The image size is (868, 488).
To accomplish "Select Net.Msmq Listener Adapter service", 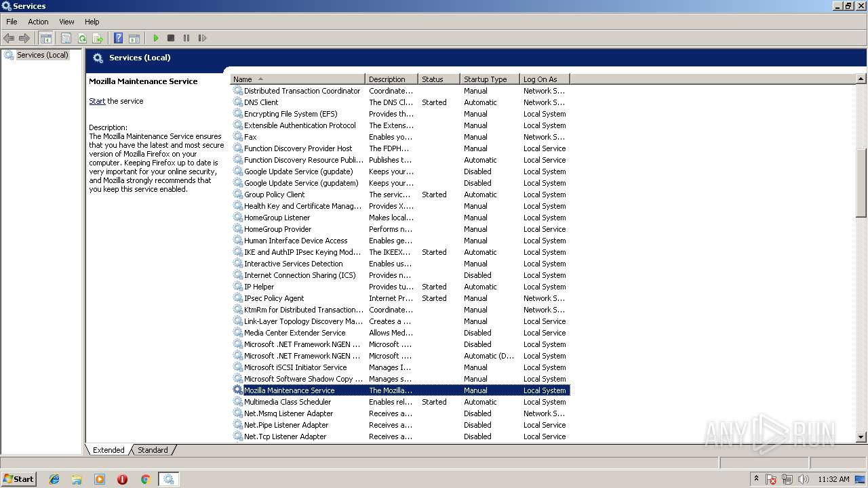I will pyautogui.click(x=400, y=413).
